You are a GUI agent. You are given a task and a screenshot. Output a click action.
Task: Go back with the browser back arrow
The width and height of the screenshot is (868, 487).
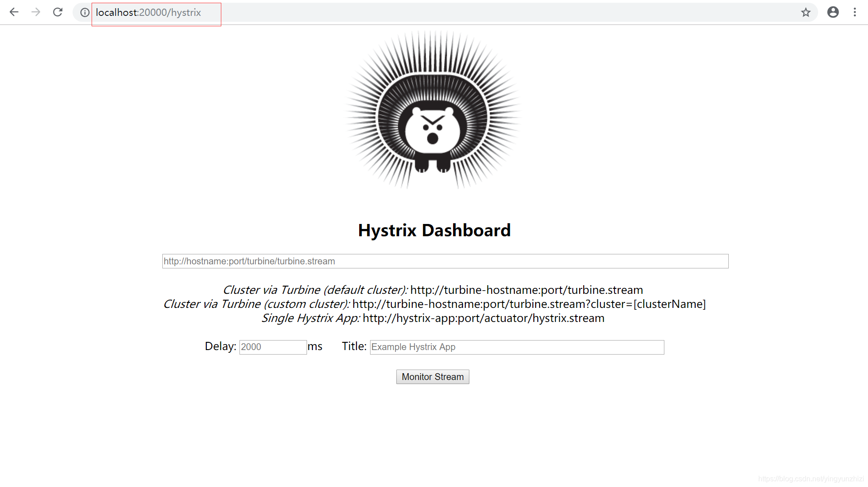click(x=14, y=12)
